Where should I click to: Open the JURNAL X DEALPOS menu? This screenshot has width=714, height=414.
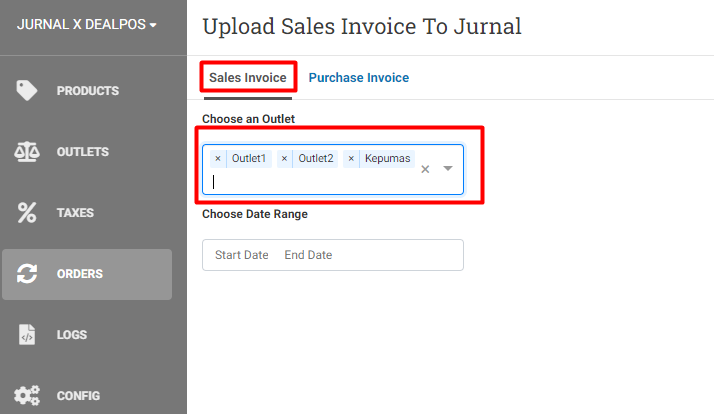(87, 24)
